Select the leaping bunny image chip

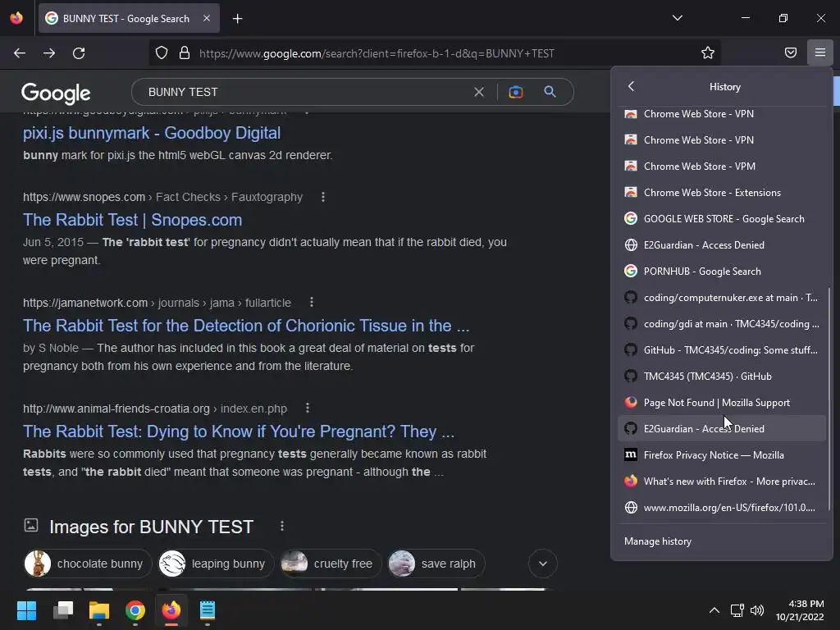[x=216, y=564]
